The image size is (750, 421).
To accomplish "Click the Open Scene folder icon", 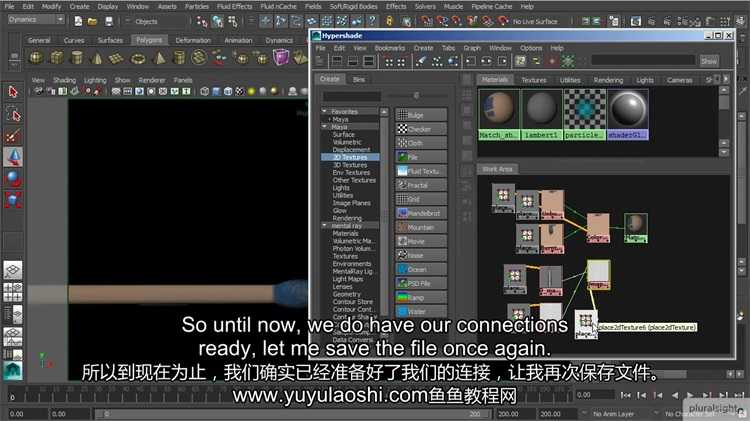I will click(93, 21).
